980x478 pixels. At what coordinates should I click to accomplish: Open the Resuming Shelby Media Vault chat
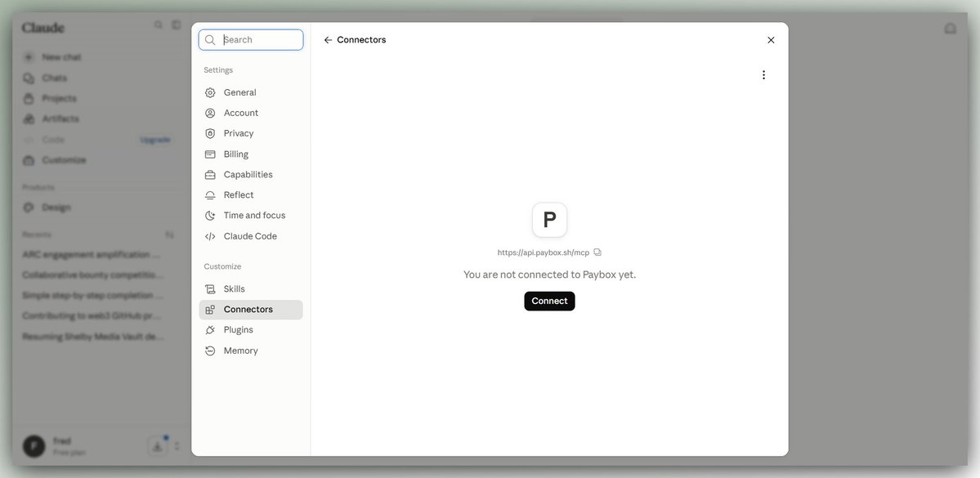92,337
